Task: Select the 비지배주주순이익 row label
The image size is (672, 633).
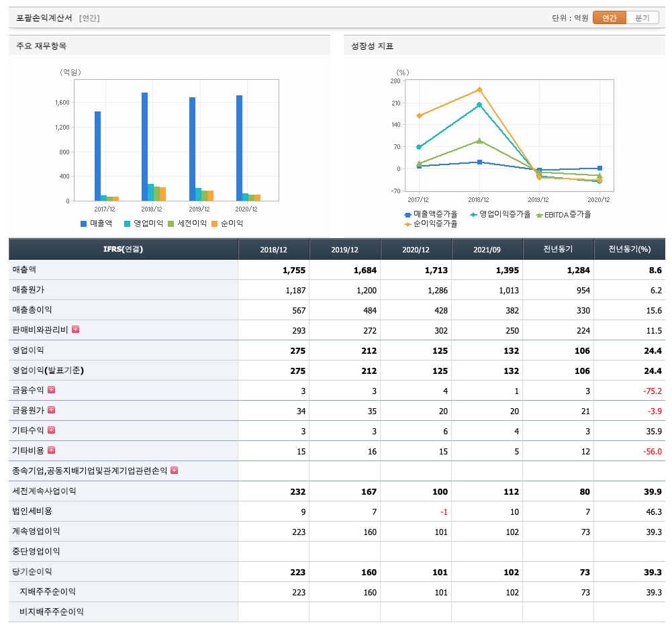Action: point(52,612)
